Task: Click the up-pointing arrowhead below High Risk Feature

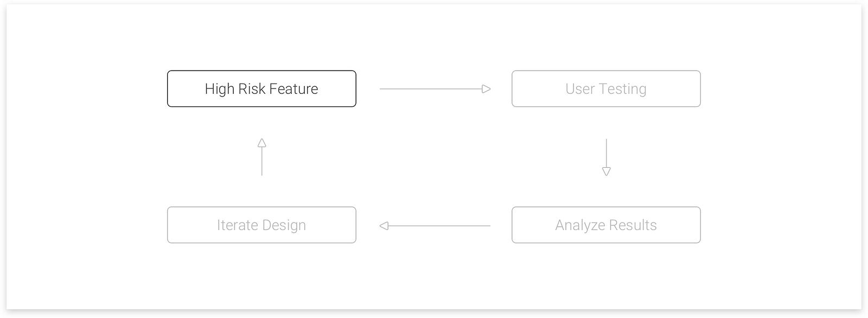Action: (x=261, y=143)
